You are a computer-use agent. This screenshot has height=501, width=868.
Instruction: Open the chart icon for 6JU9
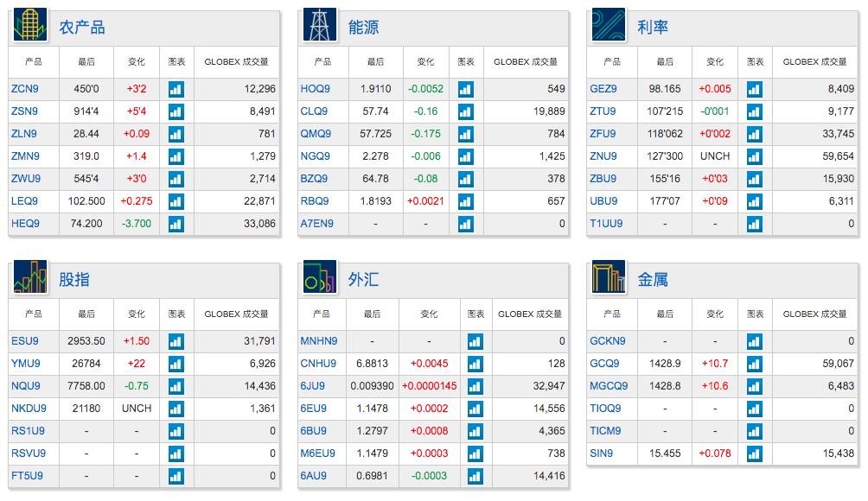[x=475, y=386]
